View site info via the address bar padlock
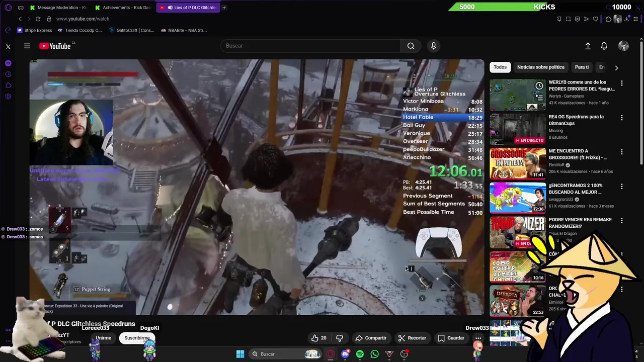Image resolution: width=644 pixels, height=362 pixels. 49,19
